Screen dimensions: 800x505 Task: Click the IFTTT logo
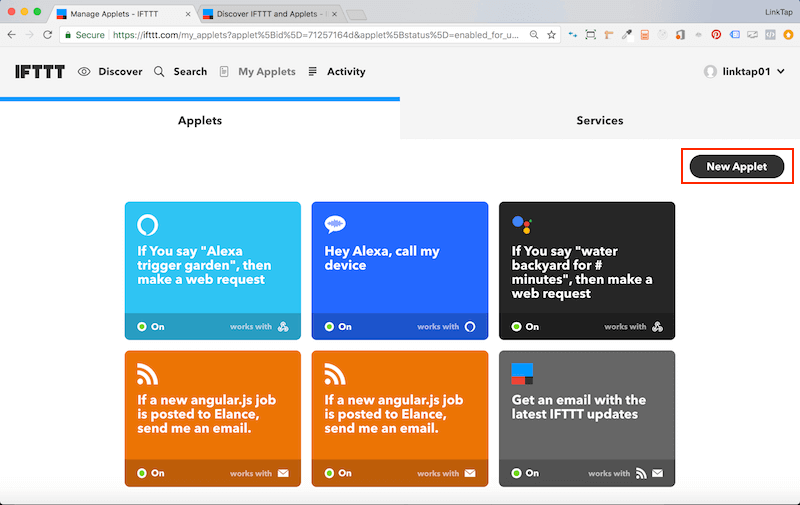point(40,71)
